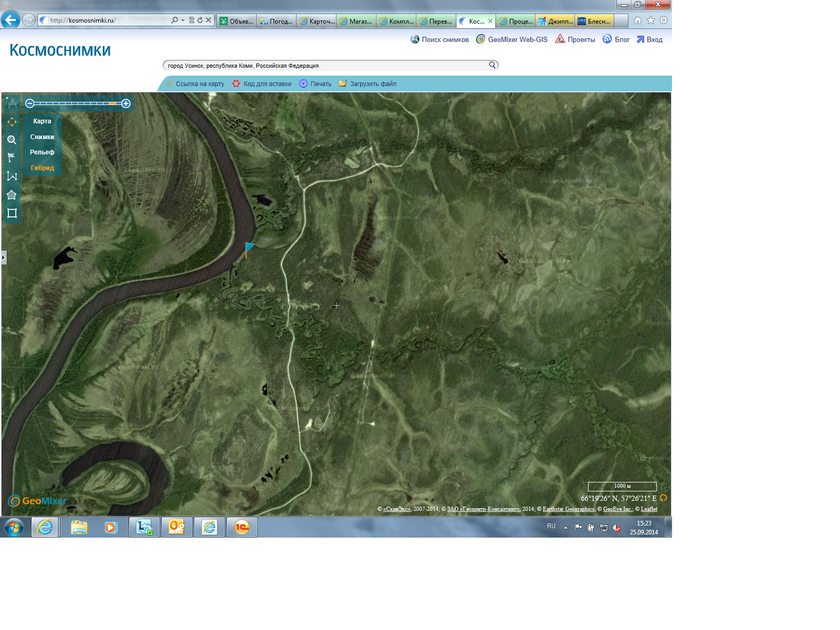
Task: Click the zoom in plus button
Action: 126,103
